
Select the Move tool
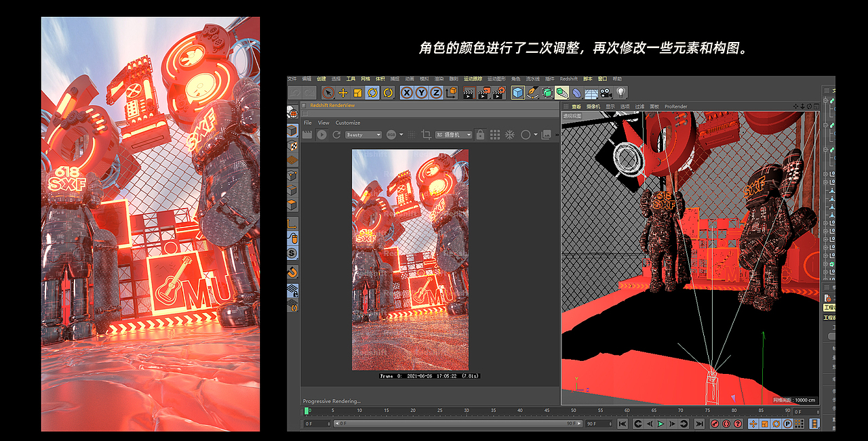[343, 93]
